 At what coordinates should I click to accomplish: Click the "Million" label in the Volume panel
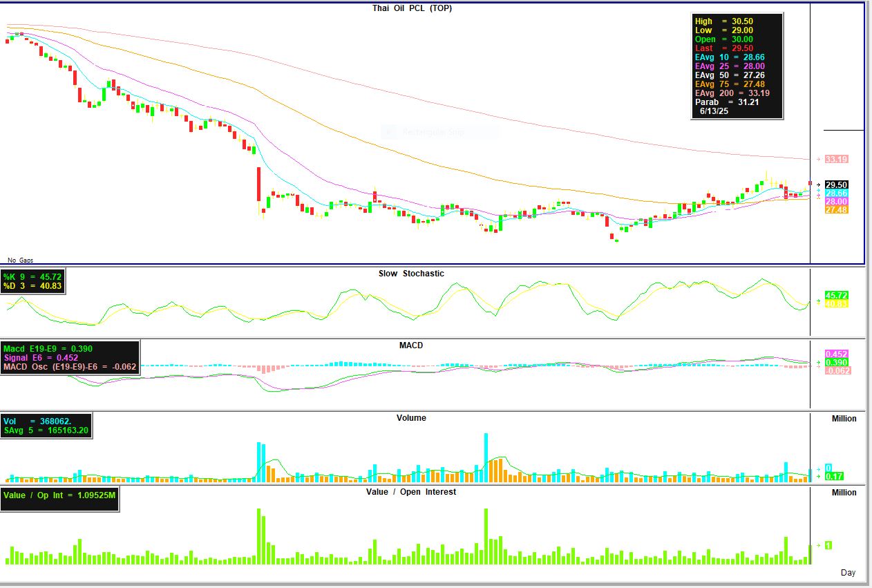pos(844,419)
